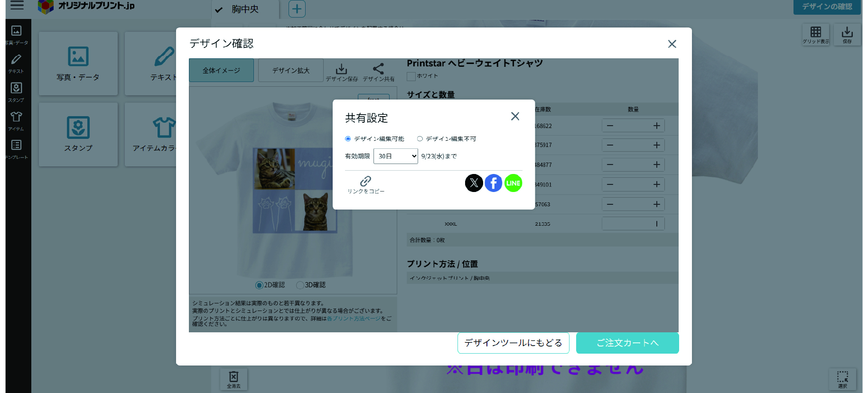868x393 pixels.
Task: Click デザインツールにもどる button
Action: click(x=513, y=343)
